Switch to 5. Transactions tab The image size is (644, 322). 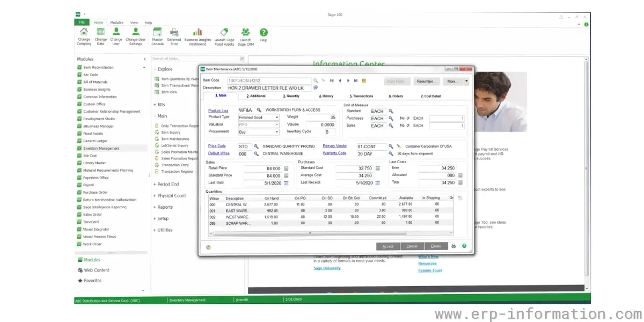click(362, 96)
